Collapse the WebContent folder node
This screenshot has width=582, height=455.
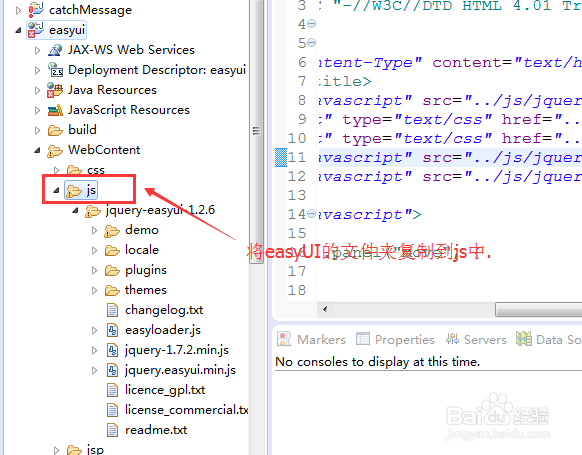pos(37,150)
